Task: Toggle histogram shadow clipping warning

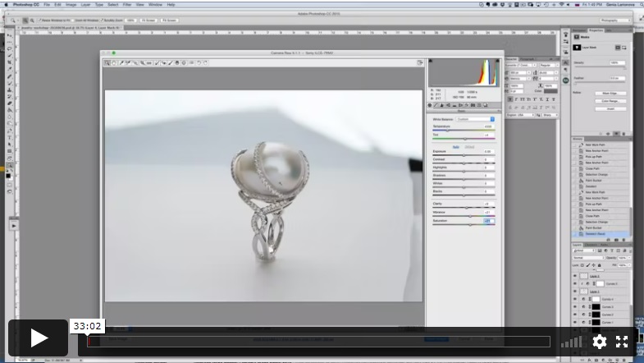Action: tap(431, 61)
